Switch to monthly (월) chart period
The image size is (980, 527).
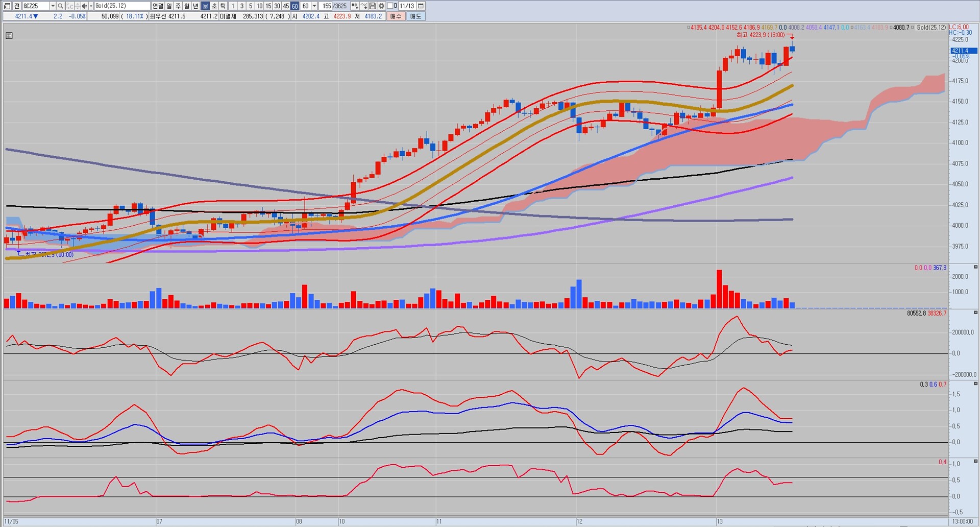(187, 6)
